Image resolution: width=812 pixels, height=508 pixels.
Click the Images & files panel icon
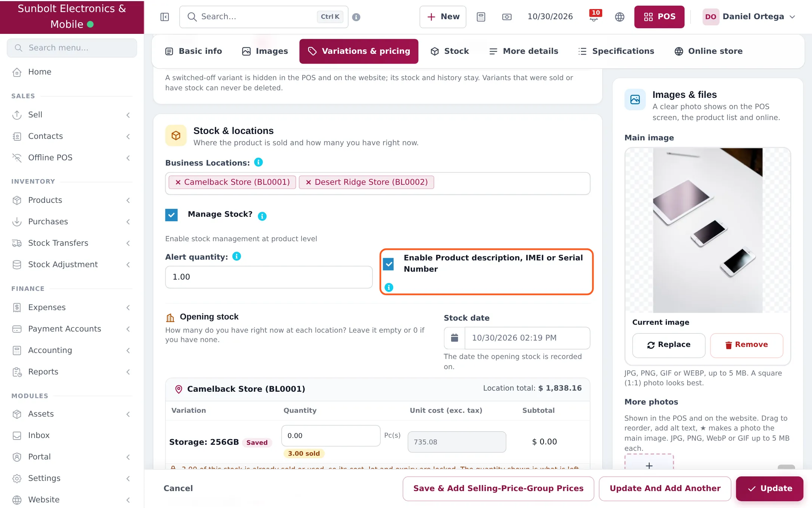tap(635, 100)
